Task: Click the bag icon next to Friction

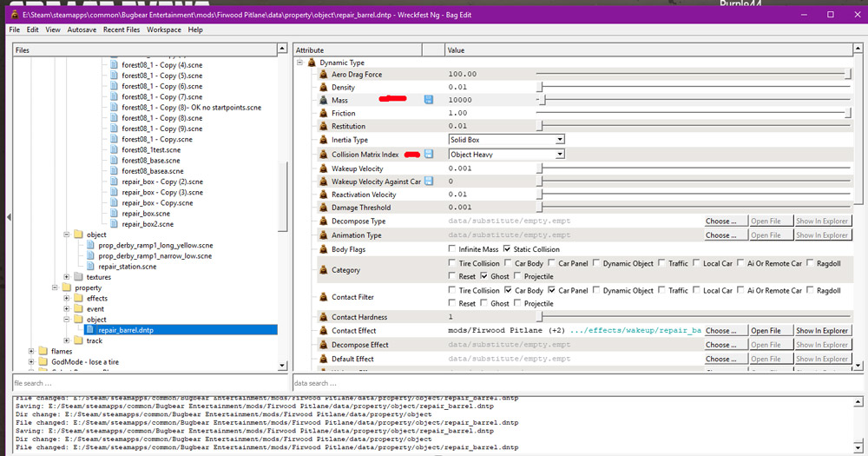Action: (x=324, y=113)
